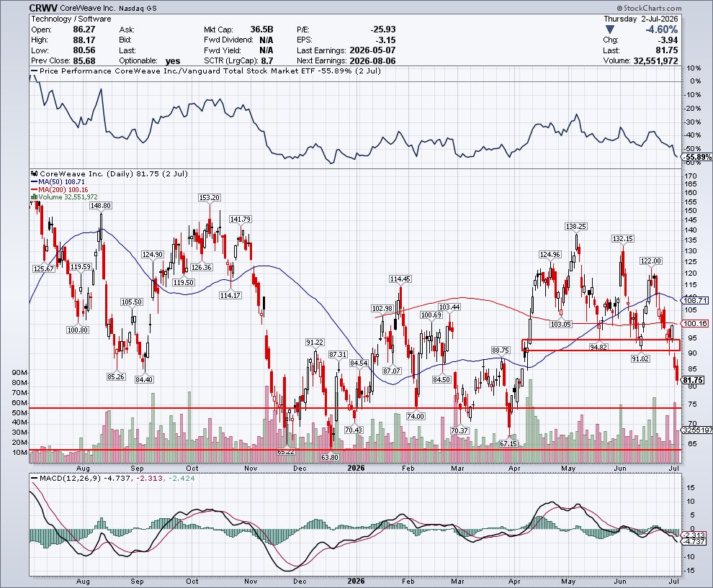Click the Low value 80.56
The width and height of the screenshot is (713, 588).
click(x=84, y=50)
